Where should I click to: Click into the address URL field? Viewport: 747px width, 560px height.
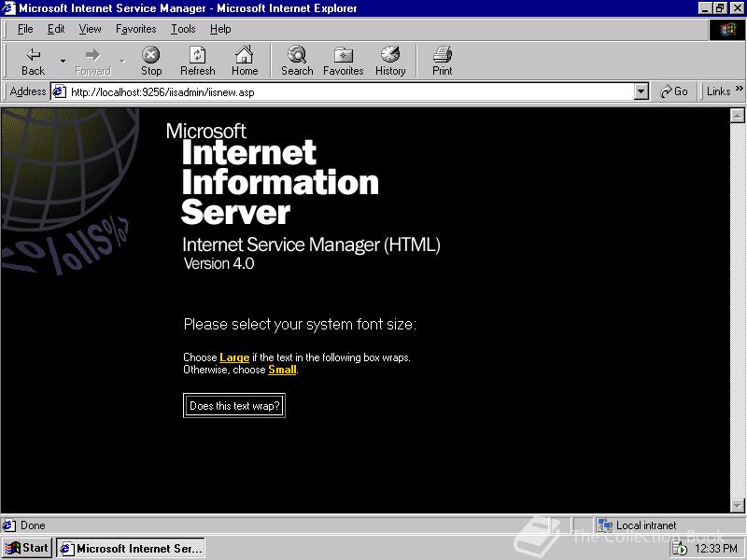(350, 91)
